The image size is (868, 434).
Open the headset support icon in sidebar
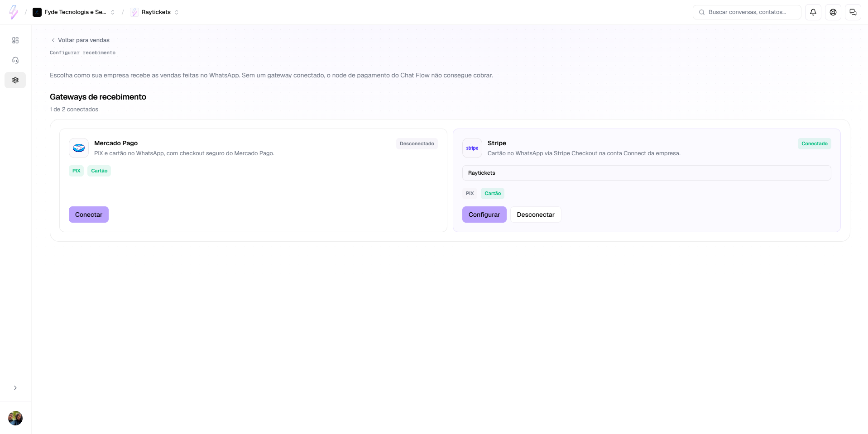click(15, 60)
